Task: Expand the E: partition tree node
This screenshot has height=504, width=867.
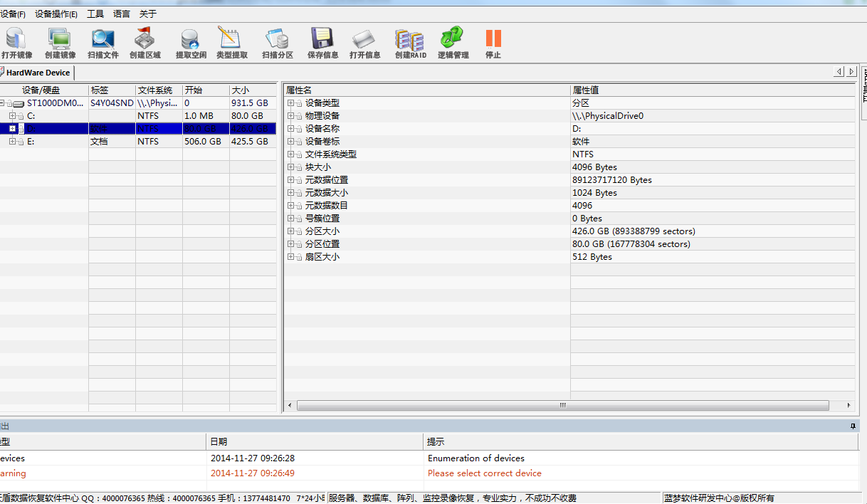Action: tap(13, 142)
